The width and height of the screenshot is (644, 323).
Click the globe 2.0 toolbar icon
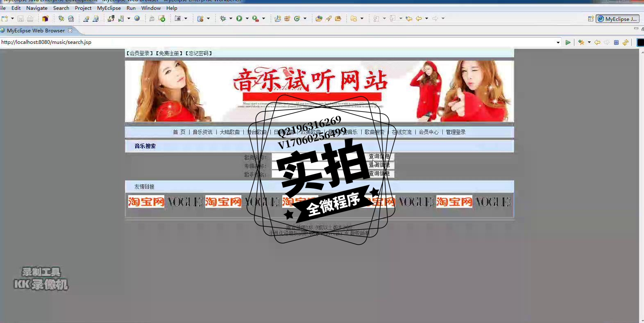71,18
